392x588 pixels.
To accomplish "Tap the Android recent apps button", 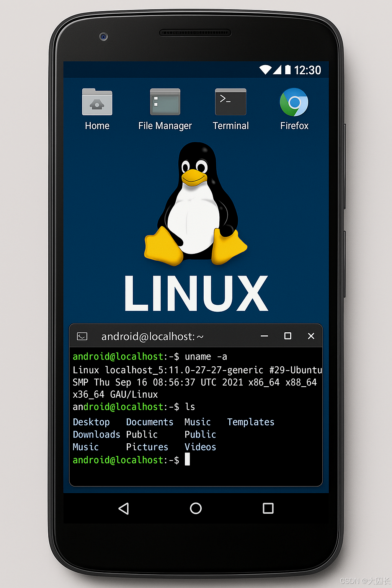I will (268, 508).
